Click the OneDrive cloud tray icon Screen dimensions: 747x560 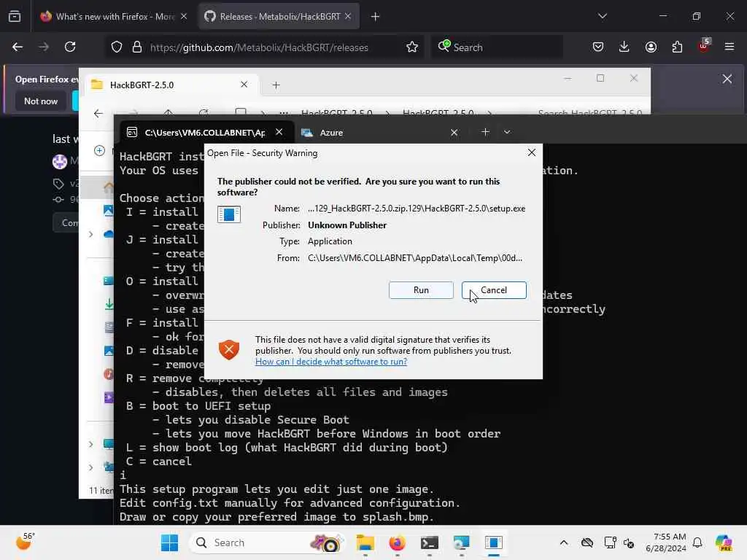point(587,542)
